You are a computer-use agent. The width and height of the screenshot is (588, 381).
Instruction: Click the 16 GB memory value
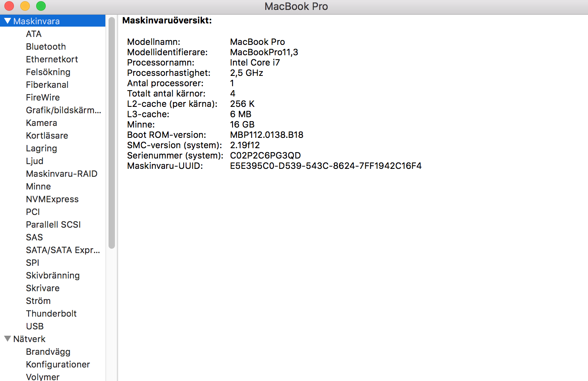242,124
